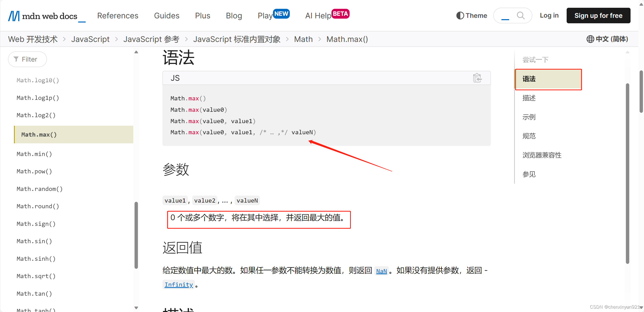The image size is (644, 312).
Task: Click sidebar scroll down arrow
Action: (x=136, y=308)
